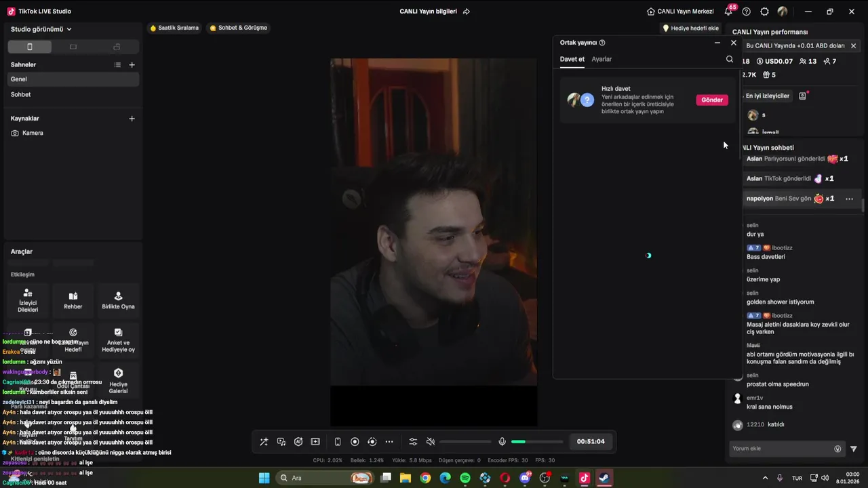Expand the Studio görünümü dropdown
Viewport: 868px width, 488px height.
pyautogui.click(x=41, y=29)
